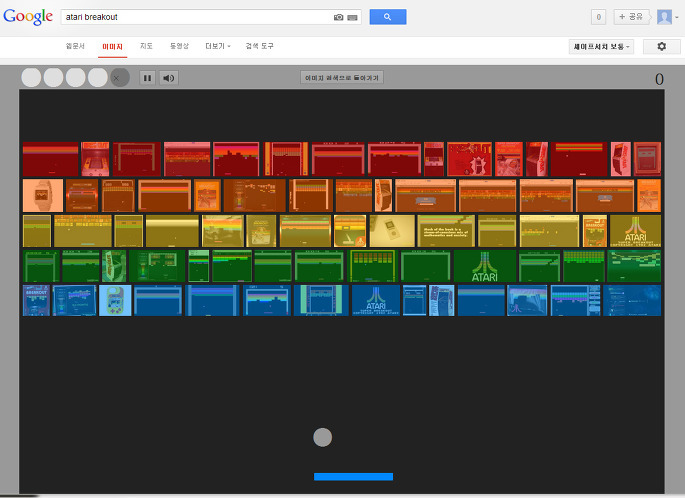Image resolution: width=685 pixels, height=498 pixels.
Task: Click the first brick in the red row
Action: click(x=51, y=159)
